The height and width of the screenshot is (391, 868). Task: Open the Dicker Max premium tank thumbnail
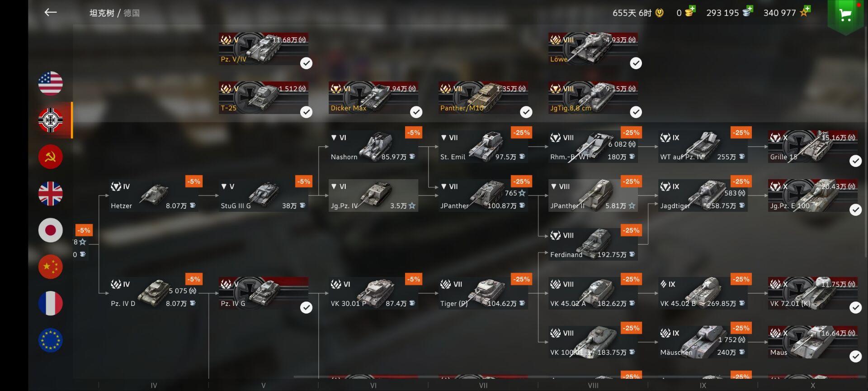pyautogui.click(x=373, y=98)
